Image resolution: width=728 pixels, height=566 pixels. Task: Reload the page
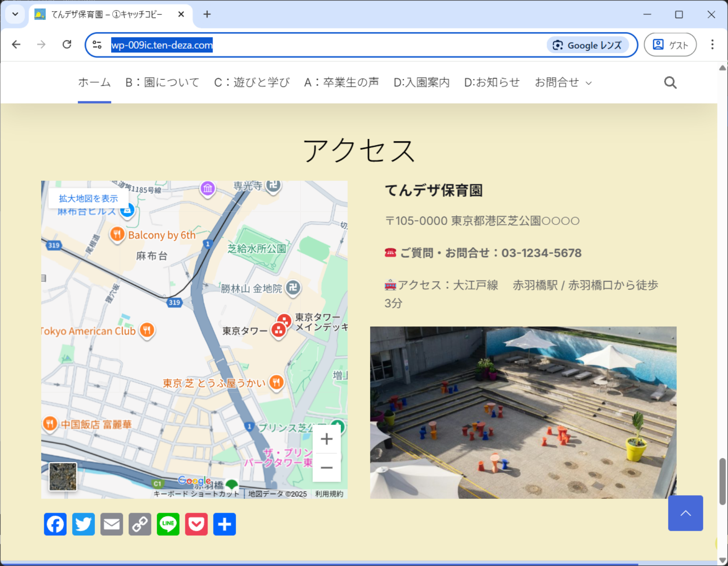click(67, 44)
